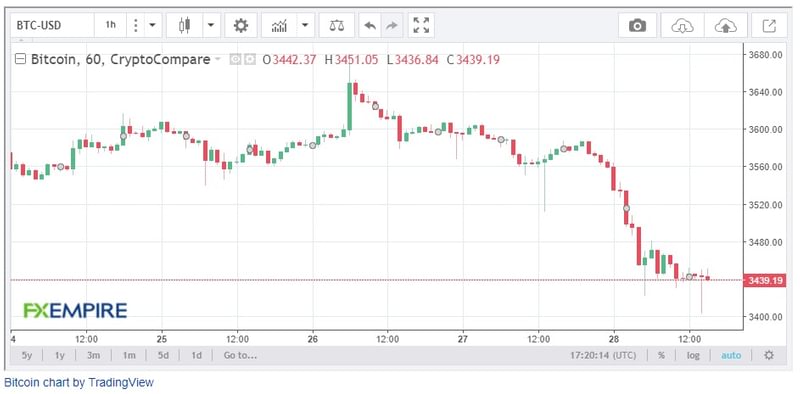Click the compare symbols scales icon
Screen dimensions: 800x394
[x=337, y=25]
